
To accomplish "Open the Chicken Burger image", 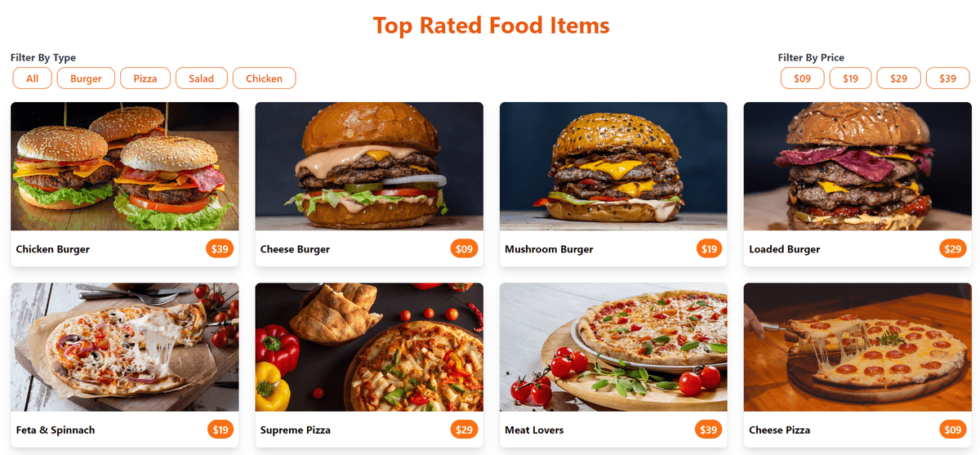I will click(x=125, y=167).
